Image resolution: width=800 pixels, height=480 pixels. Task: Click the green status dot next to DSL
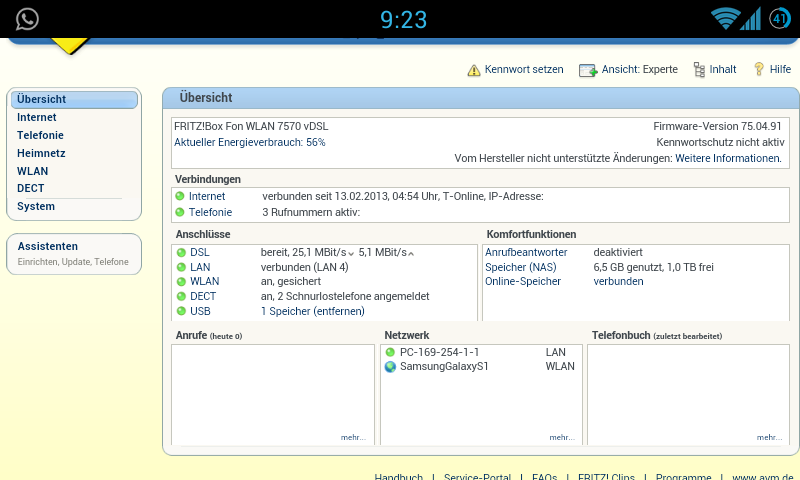181,252
